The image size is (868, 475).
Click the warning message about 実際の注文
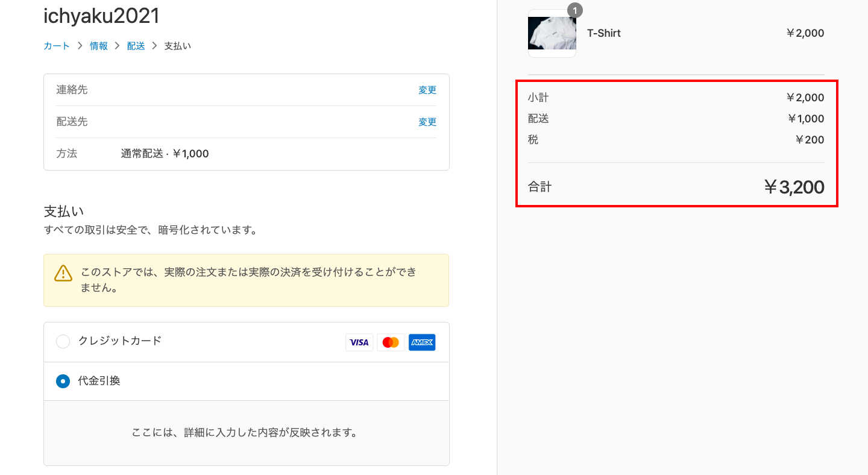(x=249, y=280)
